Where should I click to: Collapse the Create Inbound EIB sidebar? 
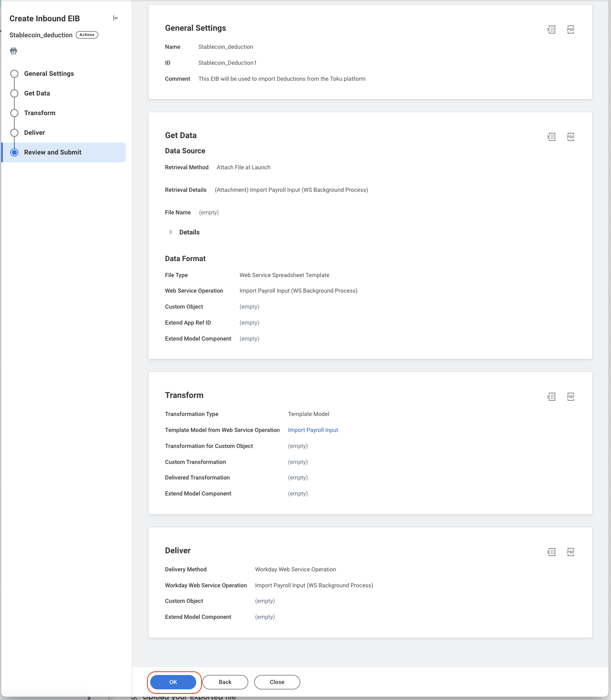[x=115, y=18]
